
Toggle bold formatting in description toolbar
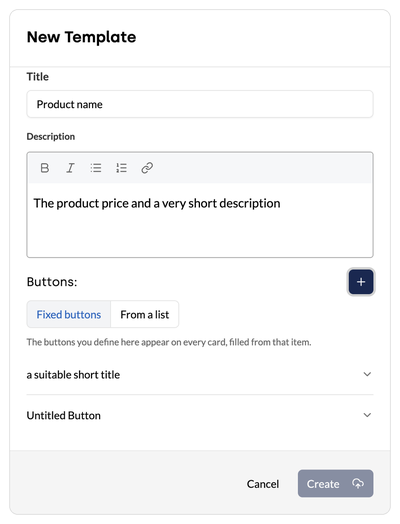coord(45,168)
